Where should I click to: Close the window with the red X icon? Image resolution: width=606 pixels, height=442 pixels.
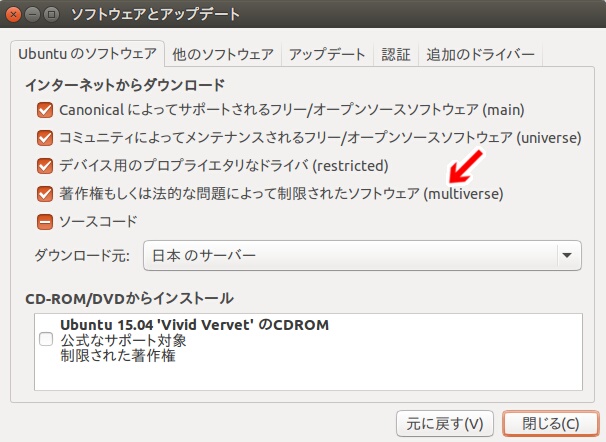pos(14,15)
